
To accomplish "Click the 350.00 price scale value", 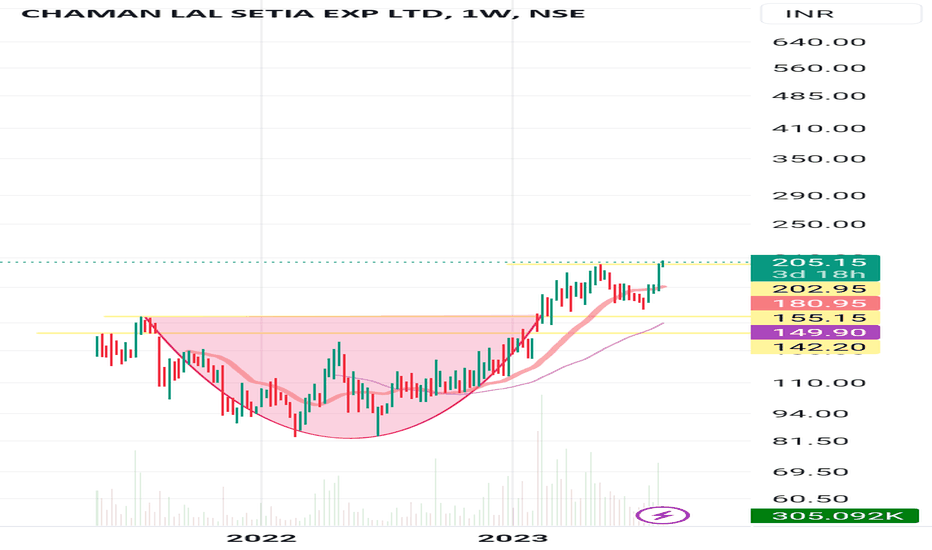I will 818,159.
